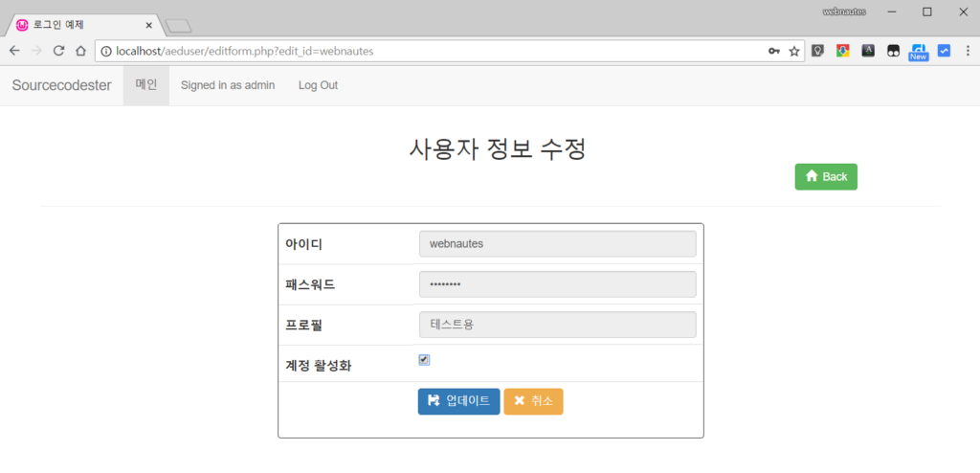Image resolution: width=980 pixels, height=473 pixels.
Task: Click the saved password key icon
Action: [x=773, y=51]
